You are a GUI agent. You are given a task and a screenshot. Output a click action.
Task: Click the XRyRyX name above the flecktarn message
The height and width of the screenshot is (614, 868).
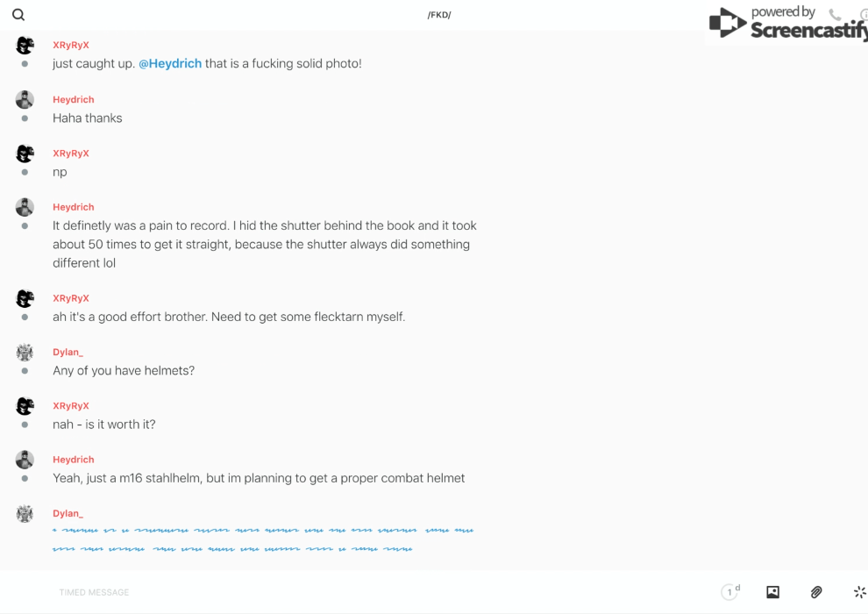[71, 299]
